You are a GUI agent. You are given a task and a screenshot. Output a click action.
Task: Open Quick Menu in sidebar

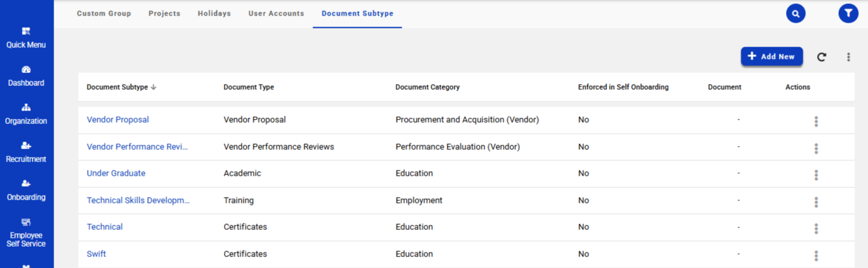[x=26, y=38]
